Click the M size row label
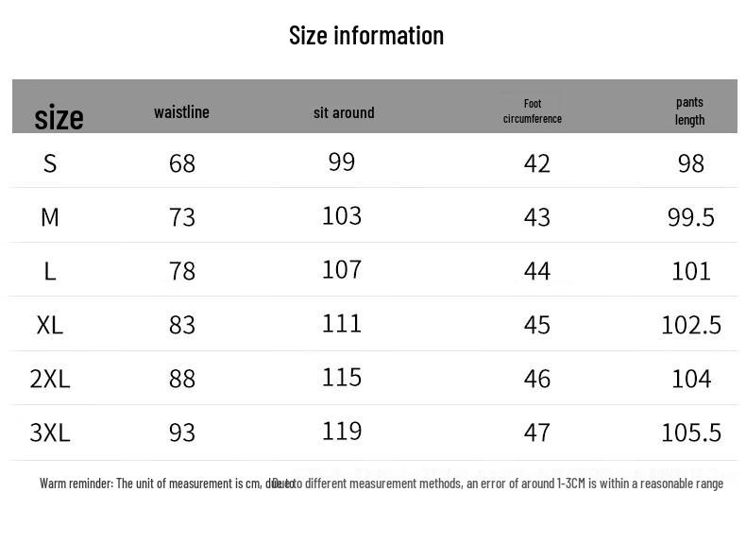The height and width of the screenshot is (560, 746). tap(50, 217)
